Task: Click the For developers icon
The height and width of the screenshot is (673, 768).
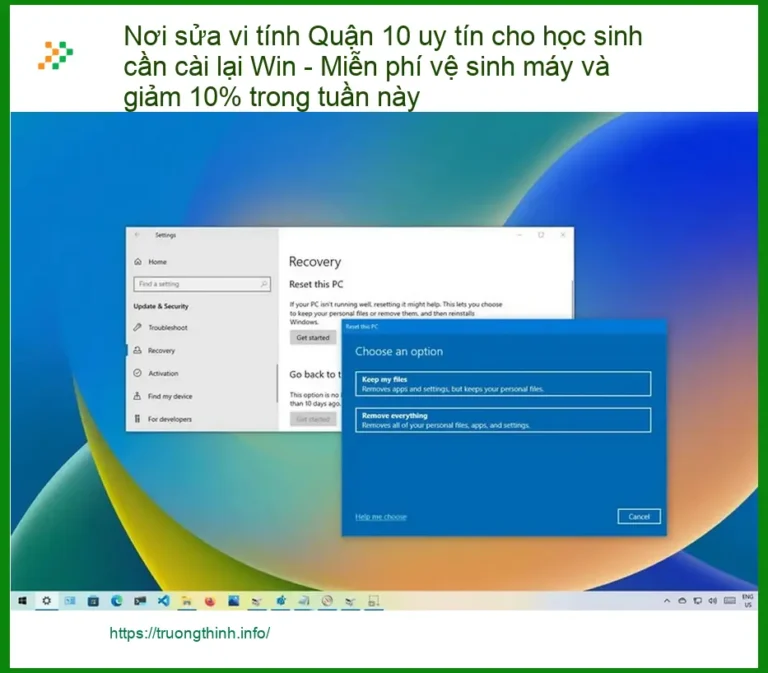Action: [x=138, y=419]
